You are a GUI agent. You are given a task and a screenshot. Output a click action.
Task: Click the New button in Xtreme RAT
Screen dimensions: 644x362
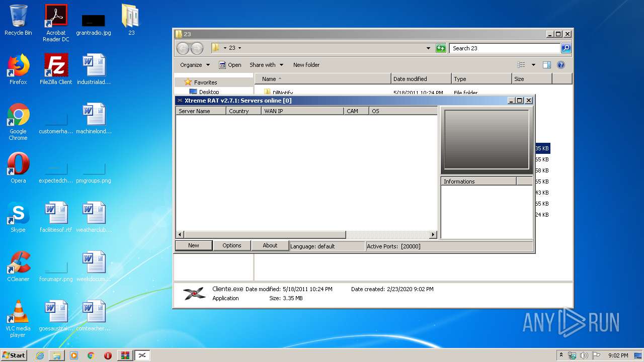click(194, 245)
